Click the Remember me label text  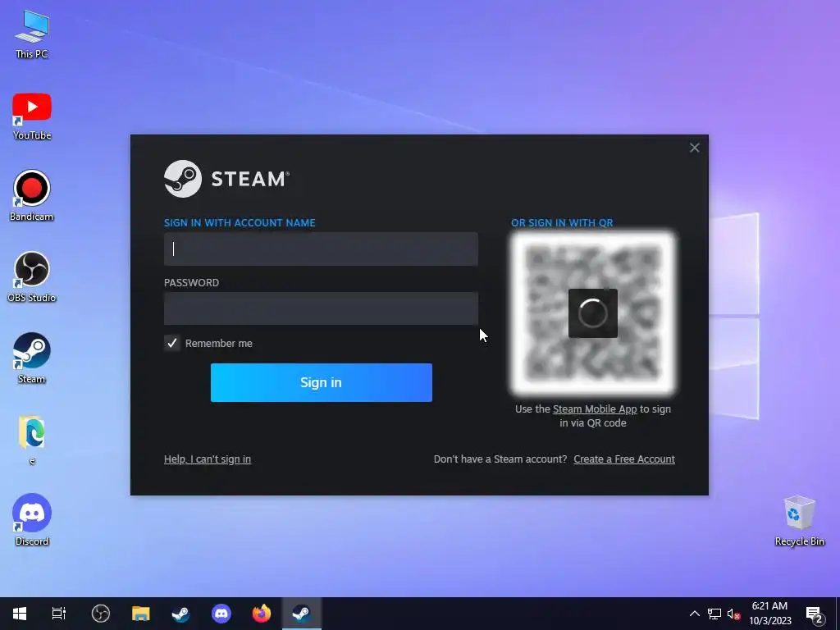pyautogui.click(x=218, y=344)
